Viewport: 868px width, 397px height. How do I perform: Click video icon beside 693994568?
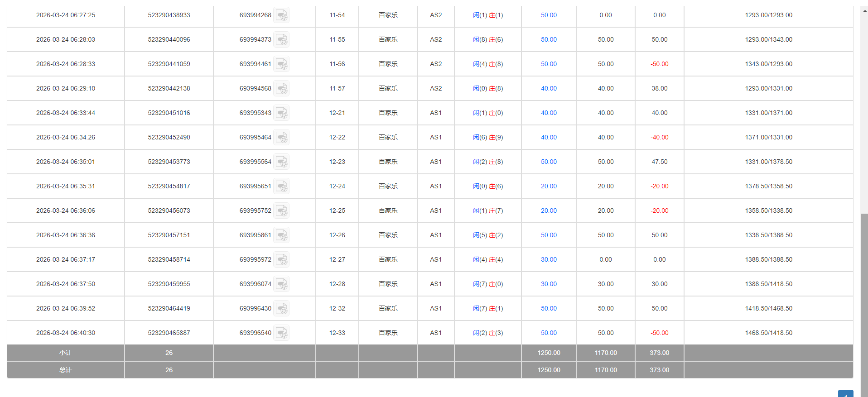pyautogui.click(x=281, y=89)
